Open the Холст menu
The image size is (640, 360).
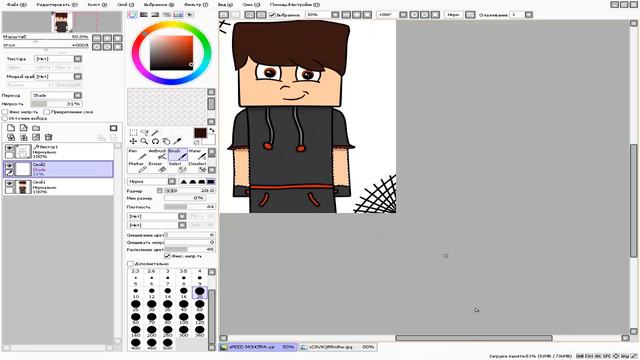97,4
